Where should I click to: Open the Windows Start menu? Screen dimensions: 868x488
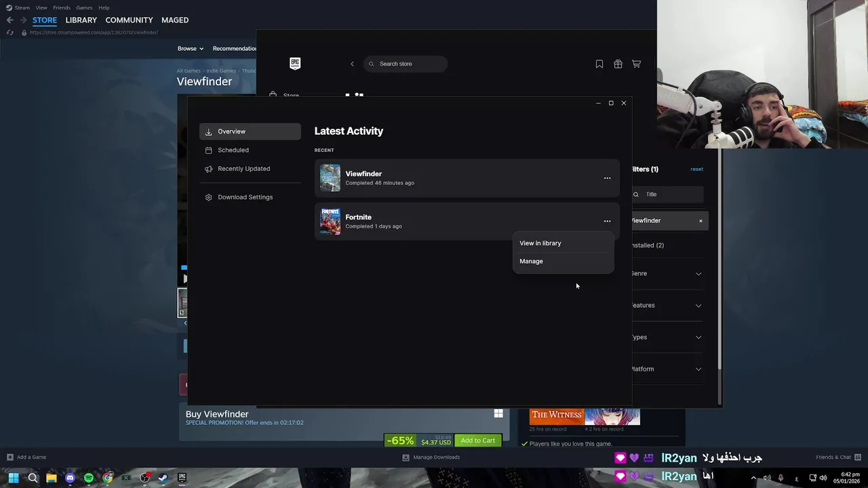[x=14, y=479]
